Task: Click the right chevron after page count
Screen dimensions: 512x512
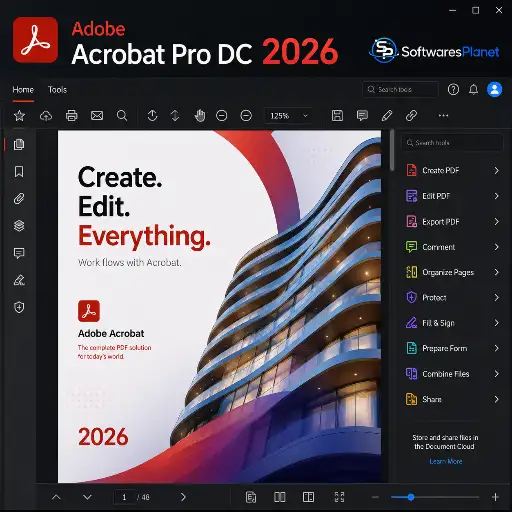Action: point(183,497)
